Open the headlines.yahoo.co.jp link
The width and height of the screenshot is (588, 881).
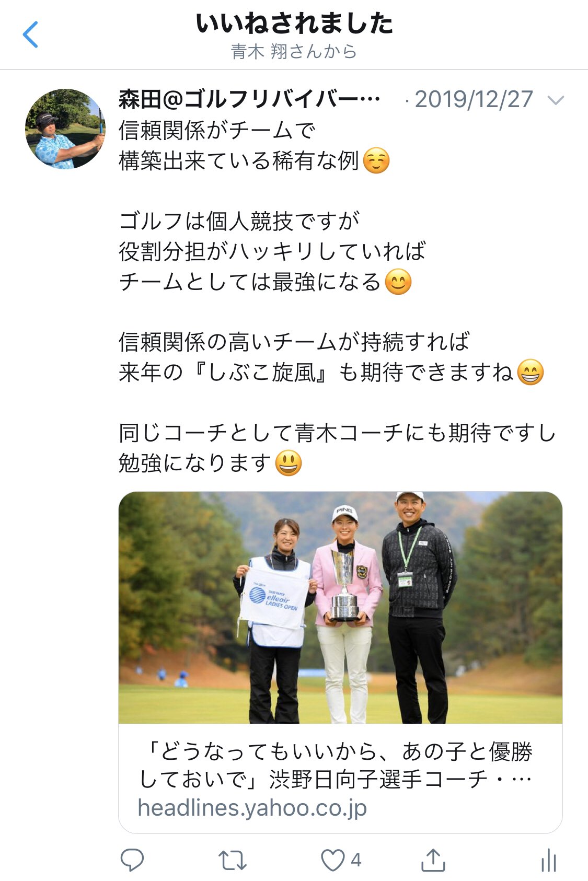[x=252, y=808]
